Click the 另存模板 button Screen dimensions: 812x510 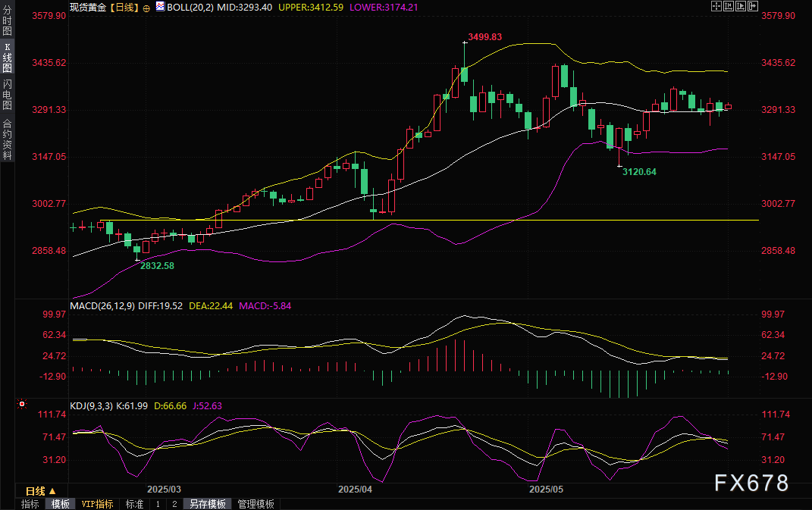click(x=208, y=504)
